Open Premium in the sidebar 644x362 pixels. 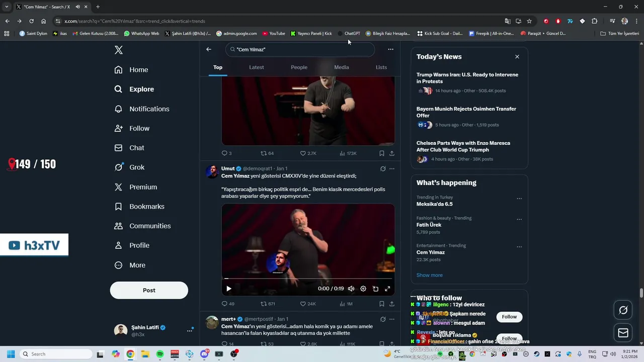tap(136, 187)
